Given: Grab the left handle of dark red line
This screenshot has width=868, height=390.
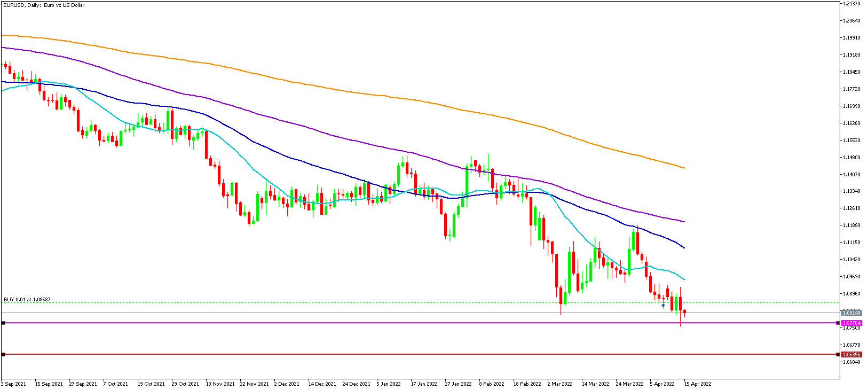Looking at the screenshot, I should (3, 354).
